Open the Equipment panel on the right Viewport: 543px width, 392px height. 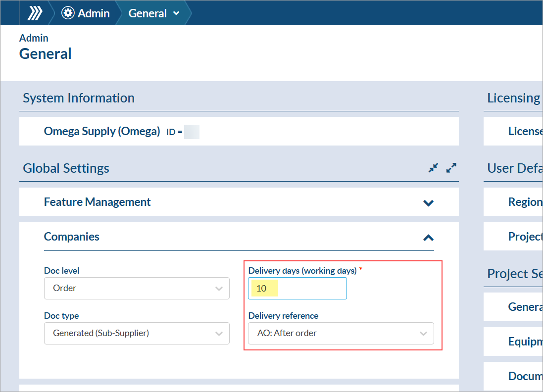click(525, 342)
